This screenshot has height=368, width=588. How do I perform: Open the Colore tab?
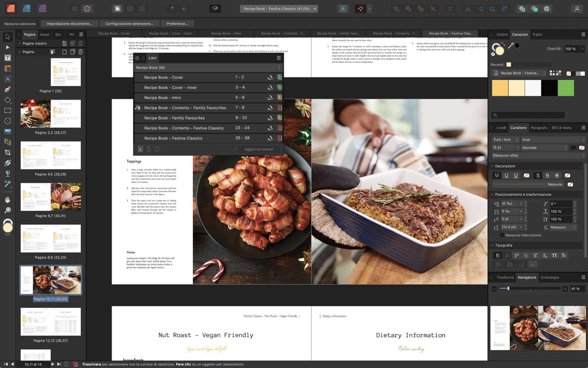tap(502, 34)
